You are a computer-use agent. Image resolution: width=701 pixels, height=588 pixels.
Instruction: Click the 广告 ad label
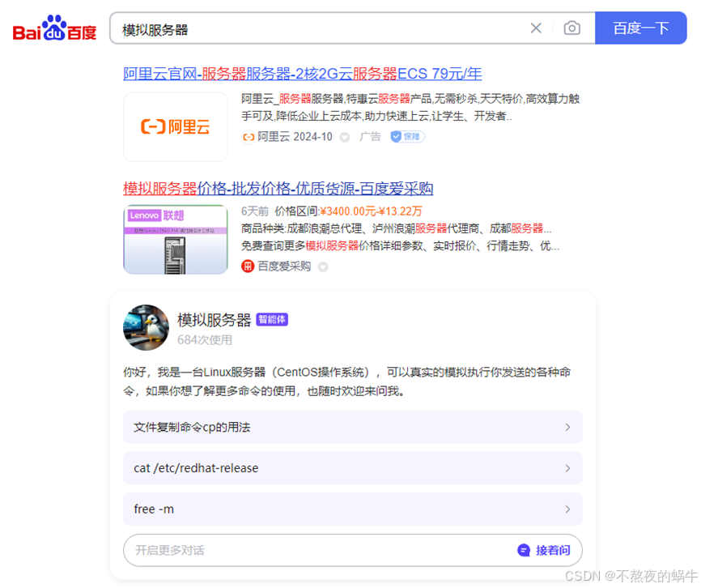point(370,137)
